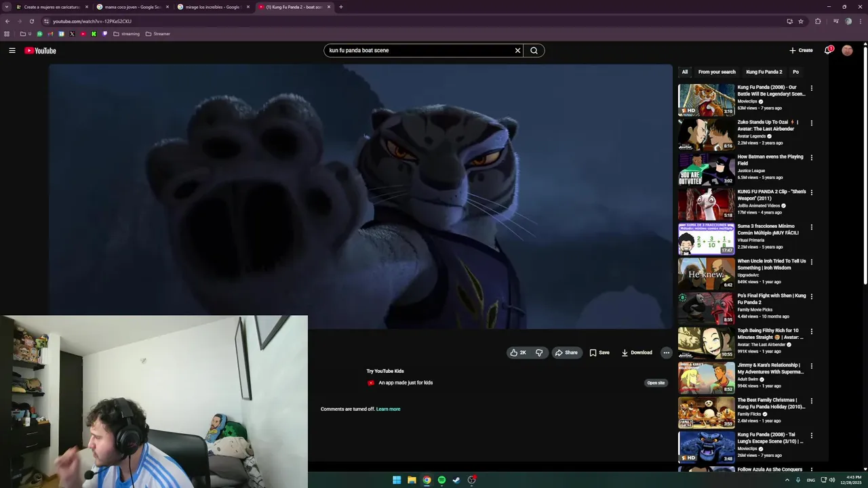Open the YouTube bookmark in bookmarks bar
This screenshot has width=868, height=488.
pyautogui.click(x=83, y=34)
